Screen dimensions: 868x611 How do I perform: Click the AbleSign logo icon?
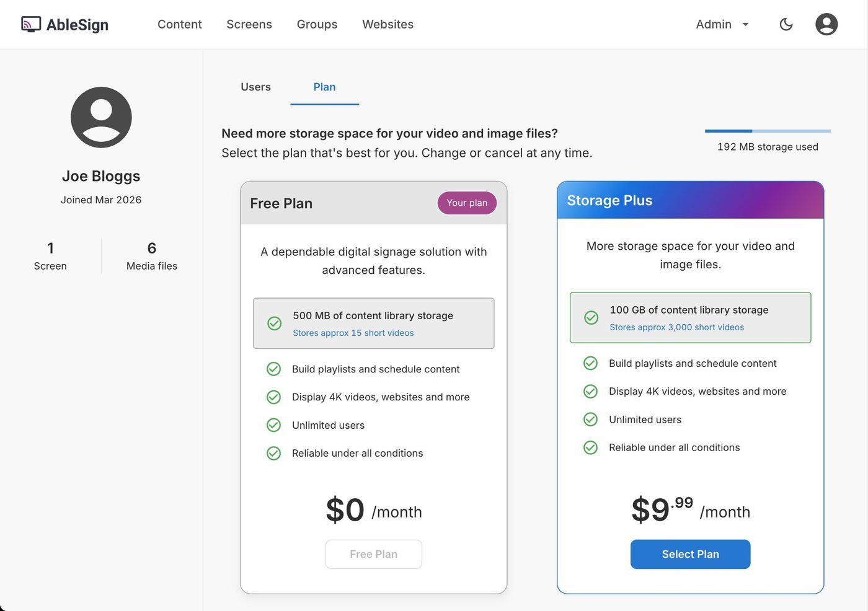(31, 24)
